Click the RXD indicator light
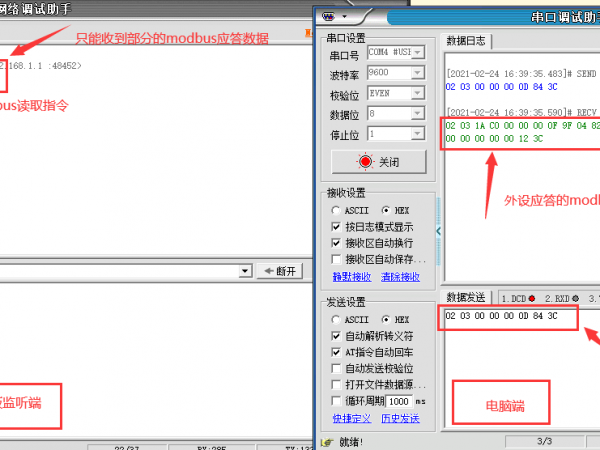The height and width of the screenshot is (450, 600). (575, 299)
